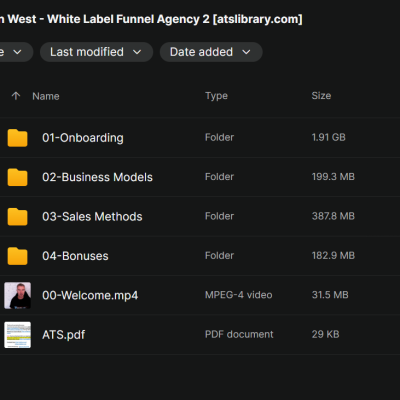Click the 29 KB size value
The image size is (400, 400).
point(325,334)
